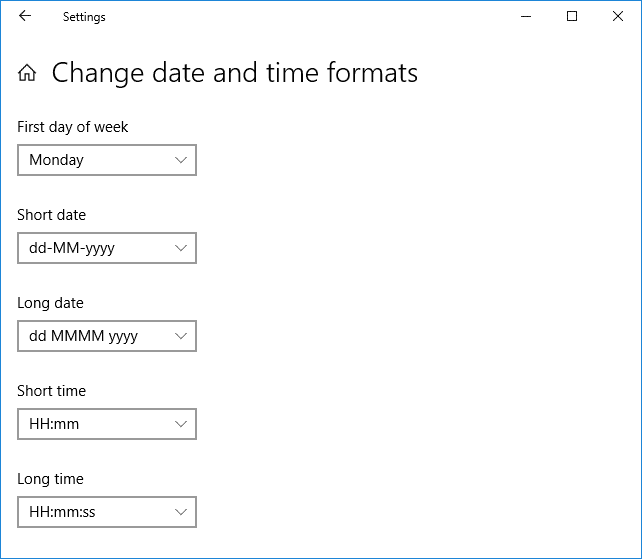Open the Short time HH:mm dropdown
642x559 pixels.
point(107,424)
